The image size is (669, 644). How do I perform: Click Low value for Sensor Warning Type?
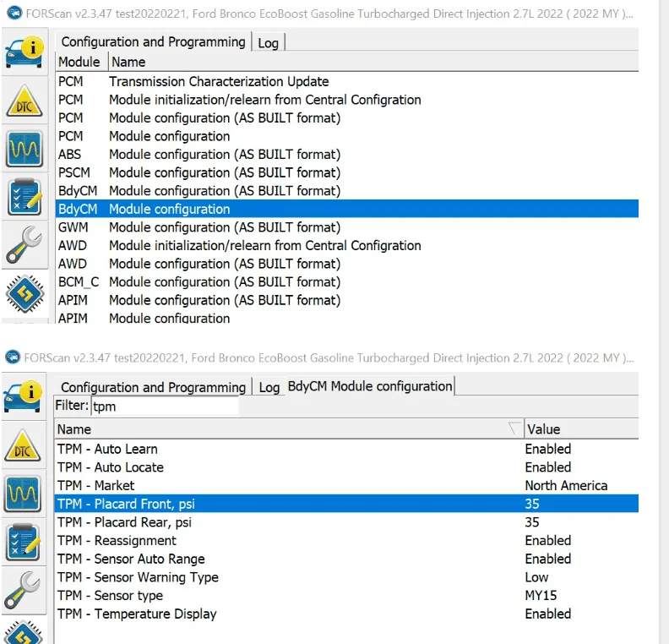536,577
